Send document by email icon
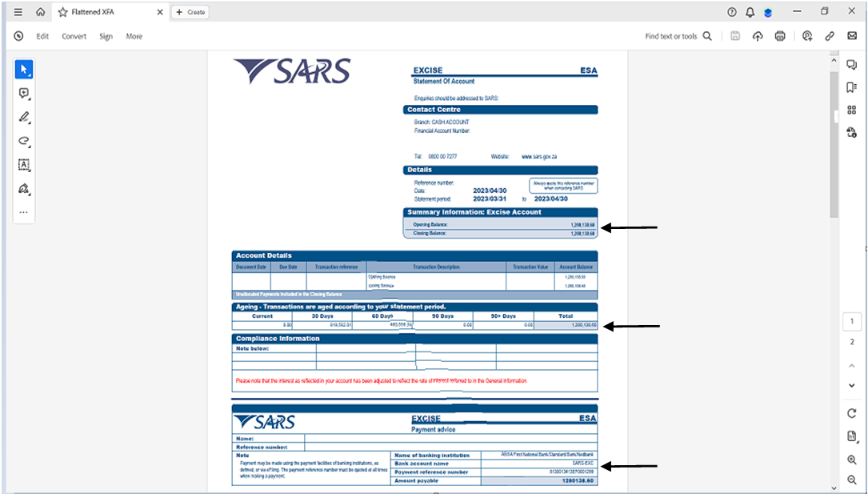Screen dimensions: 868x494 point(852,36)
